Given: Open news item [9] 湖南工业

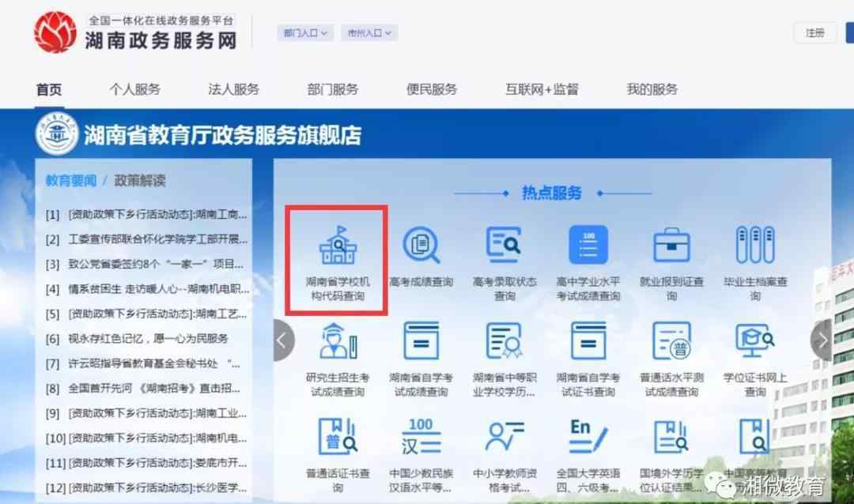Looking at the screenshot, I should coord(146,414).
